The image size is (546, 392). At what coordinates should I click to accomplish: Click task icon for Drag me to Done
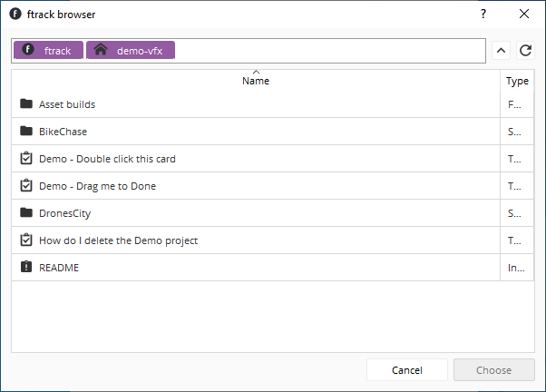click(x=26, y=185)
